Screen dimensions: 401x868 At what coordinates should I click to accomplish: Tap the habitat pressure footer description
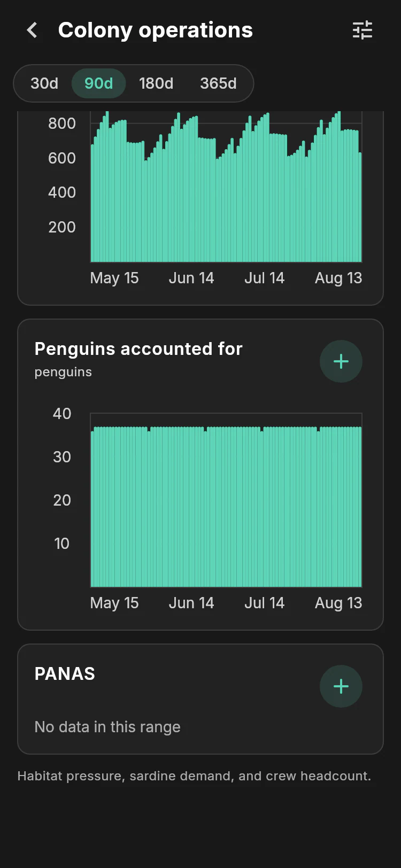194,776
